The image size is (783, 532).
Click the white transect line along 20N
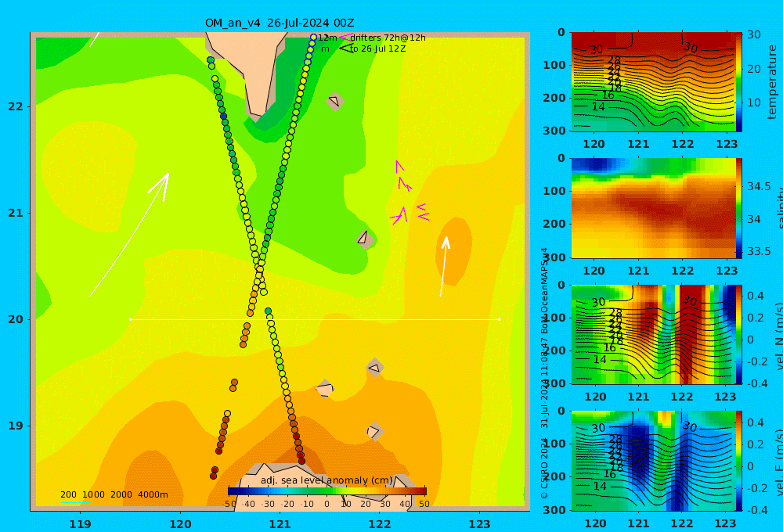[x=315, y=319]
